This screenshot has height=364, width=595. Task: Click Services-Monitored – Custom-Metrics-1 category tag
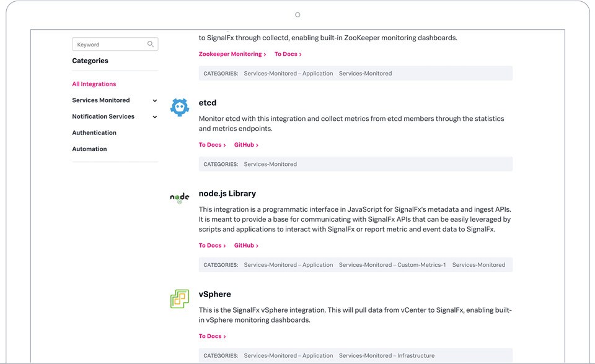tap(392, 265)
